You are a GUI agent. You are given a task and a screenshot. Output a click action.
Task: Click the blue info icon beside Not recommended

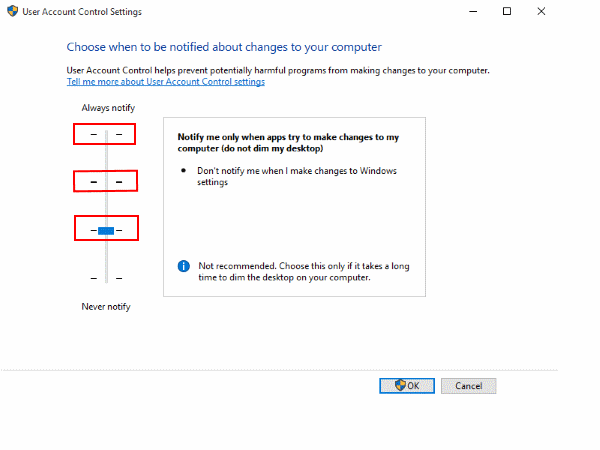click(183, 266)
